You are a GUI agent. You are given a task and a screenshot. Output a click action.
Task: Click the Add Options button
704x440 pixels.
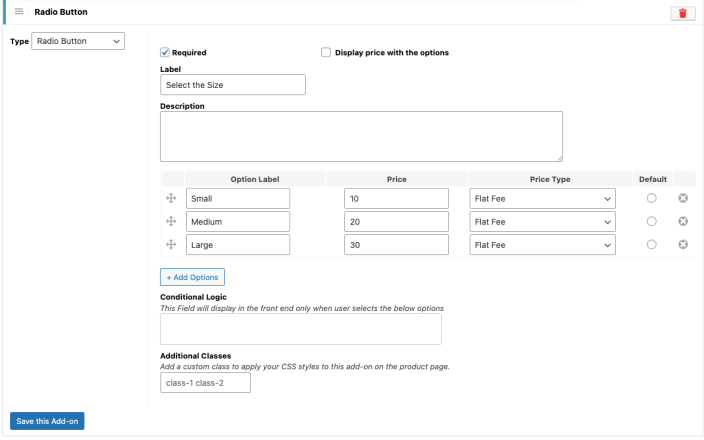point(192,276)
